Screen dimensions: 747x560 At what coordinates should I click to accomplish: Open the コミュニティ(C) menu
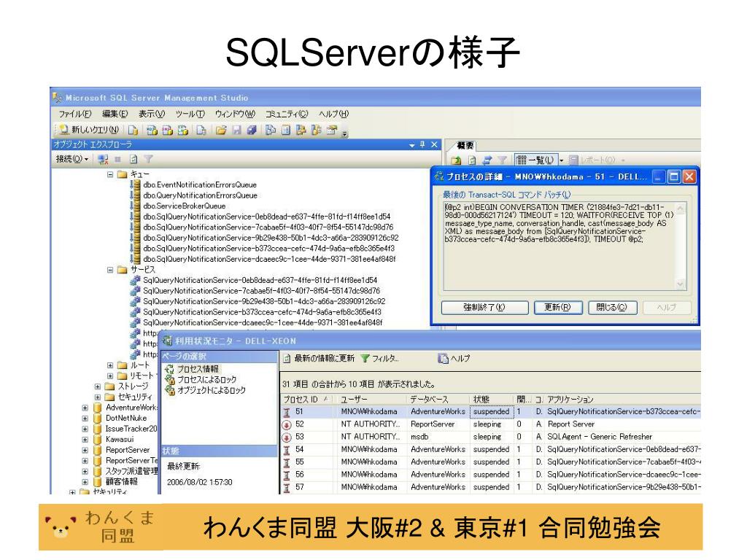click(x=287, y=114)
